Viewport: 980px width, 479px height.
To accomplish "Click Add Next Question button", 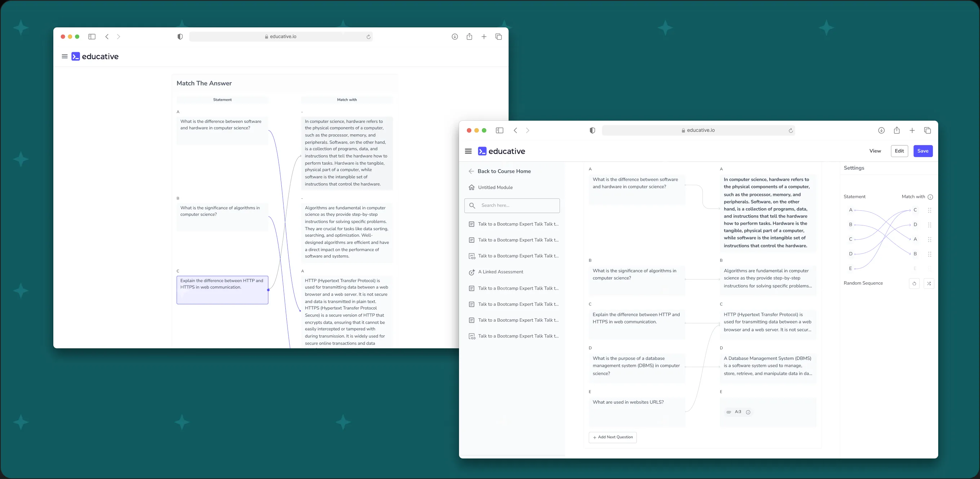I will click(x=612, y=437).
